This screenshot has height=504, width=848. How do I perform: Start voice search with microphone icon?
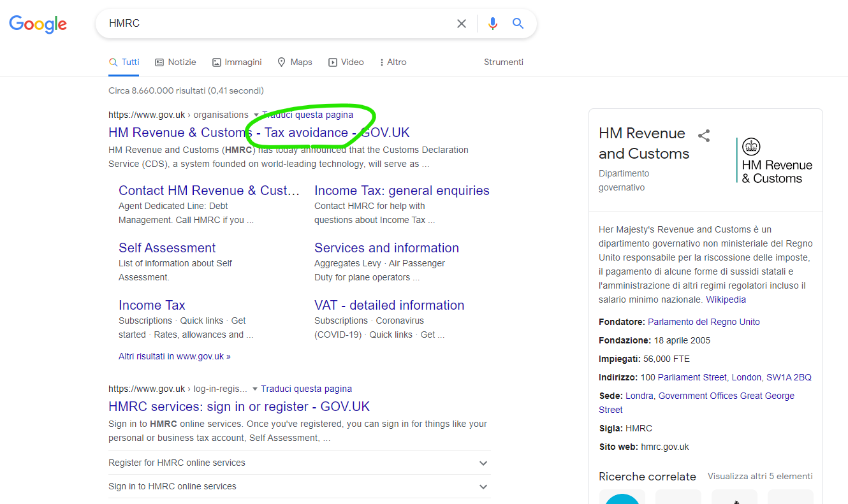[x=492, y=24]
